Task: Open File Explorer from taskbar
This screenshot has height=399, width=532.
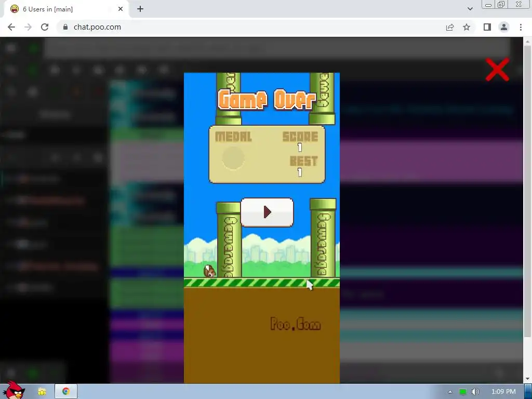Action: click(x=42, y=392)
